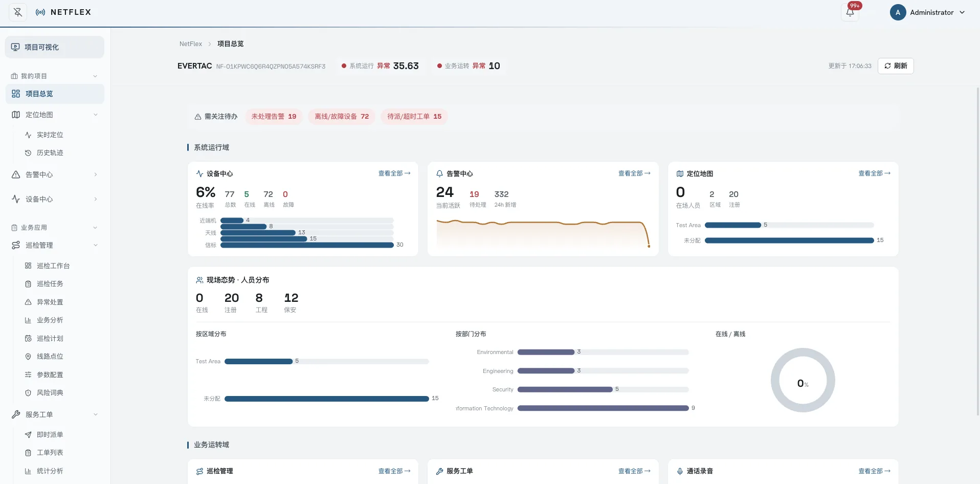
Task: Click the 实时定位 pulse icon in sidebar
Action: (x=28, y=135)
